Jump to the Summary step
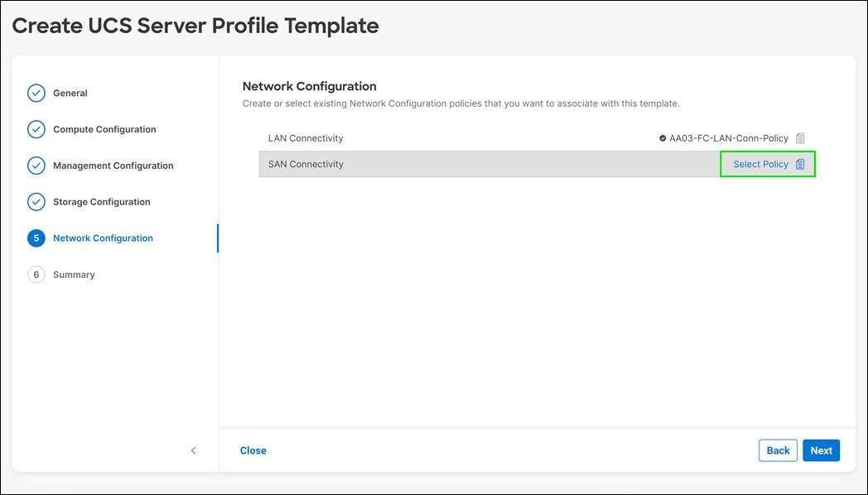This screenshot has width=868, height=495. pyautogui.click(x=74, y=274)
